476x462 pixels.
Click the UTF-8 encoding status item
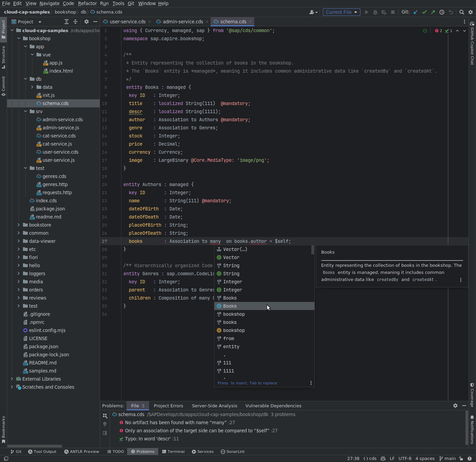(x=405, y=458)
